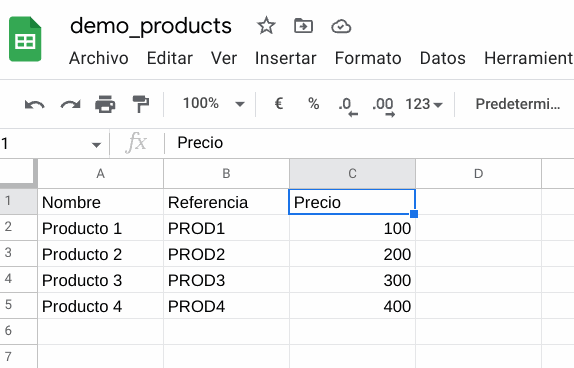The width and height of the screenshot is (574, 368).
Task: Apply euro currency format
Action: 279,104
